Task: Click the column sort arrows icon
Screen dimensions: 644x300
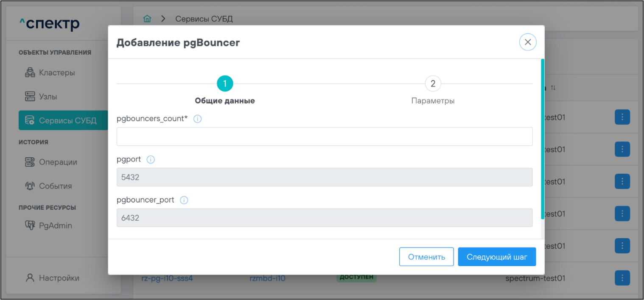Action: (x=553, y=88)
